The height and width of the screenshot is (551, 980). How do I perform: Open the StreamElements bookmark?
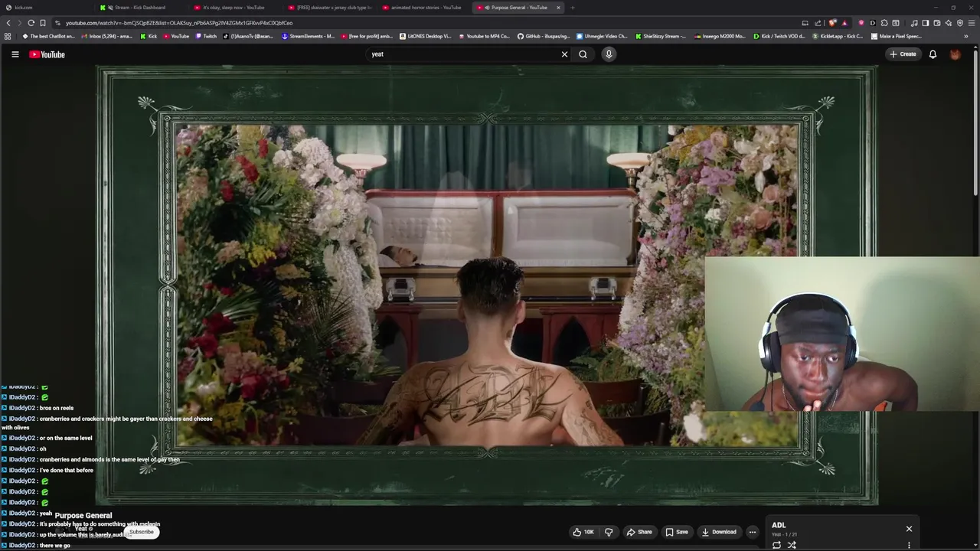point(308,36)
